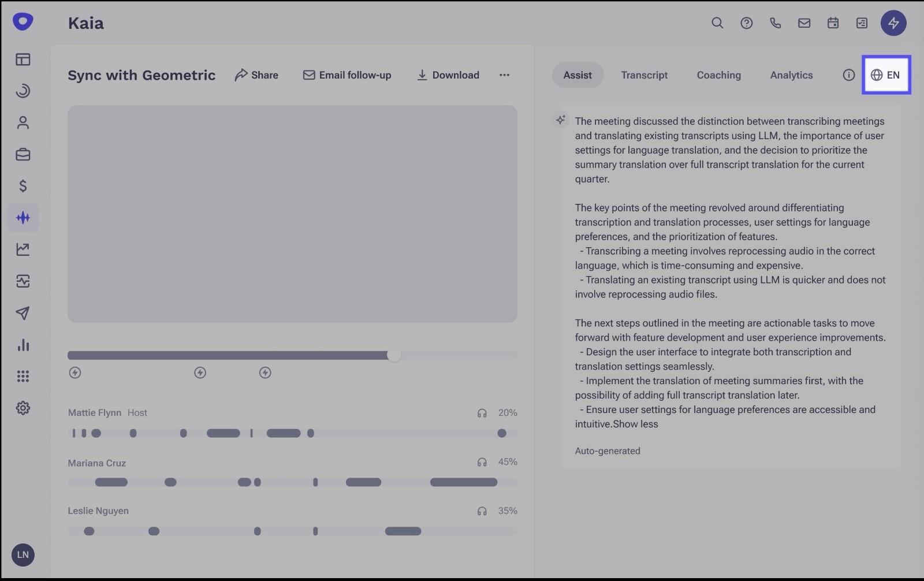
Task: Open the calendar icon in header
Action: (x=833, y=23)
